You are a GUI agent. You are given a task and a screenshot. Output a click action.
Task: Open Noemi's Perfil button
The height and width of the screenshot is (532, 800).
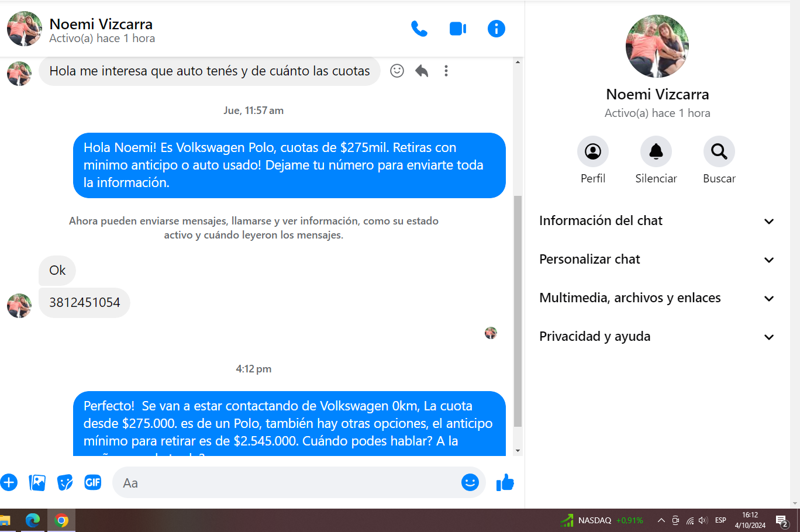click(x=592, y=152)
